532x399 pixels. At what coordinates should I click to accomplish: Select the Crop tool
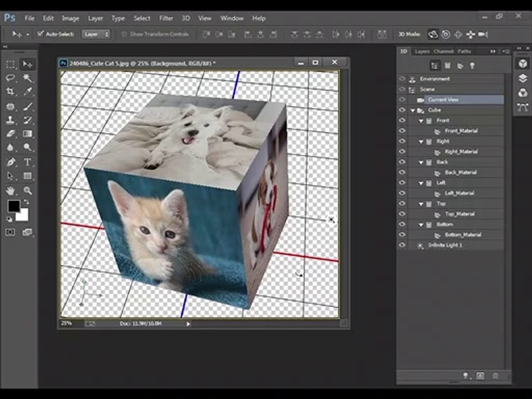tap(10, 91)
